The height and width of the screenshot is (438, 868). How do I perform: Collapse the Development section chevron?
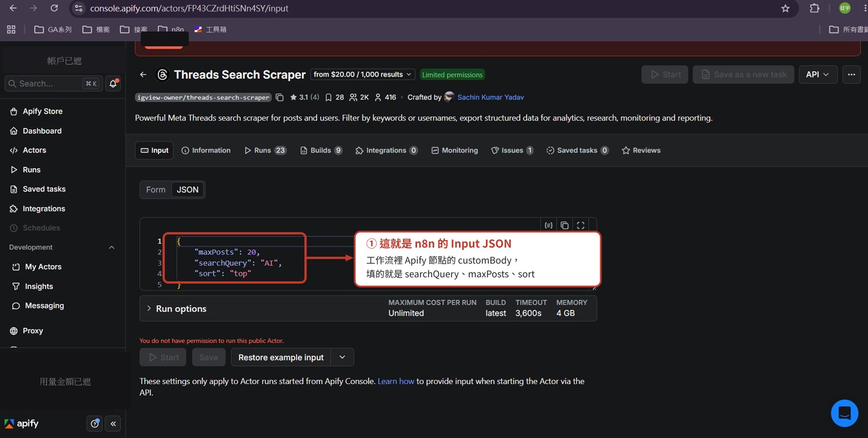[x=112, y=248]
